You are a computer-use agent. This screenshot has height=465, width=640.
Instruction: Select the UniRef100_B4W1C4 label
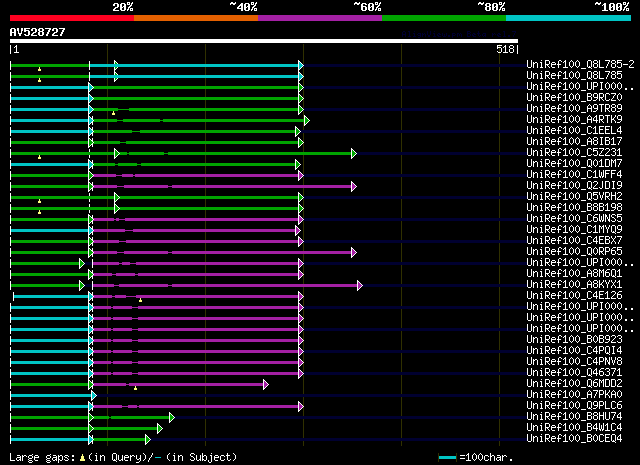pyautogui.click(x=574, y=428)
